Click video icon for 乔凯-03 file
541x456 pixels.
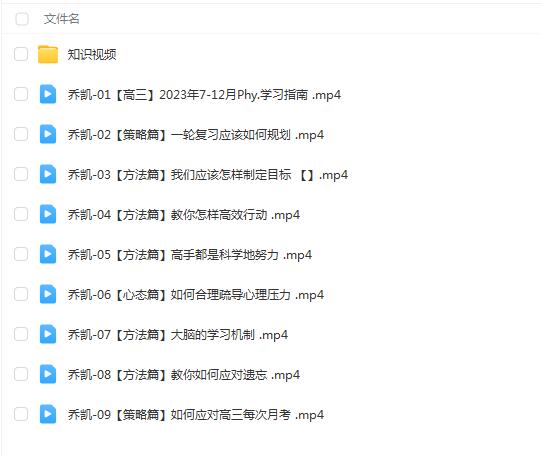[48, 174]
